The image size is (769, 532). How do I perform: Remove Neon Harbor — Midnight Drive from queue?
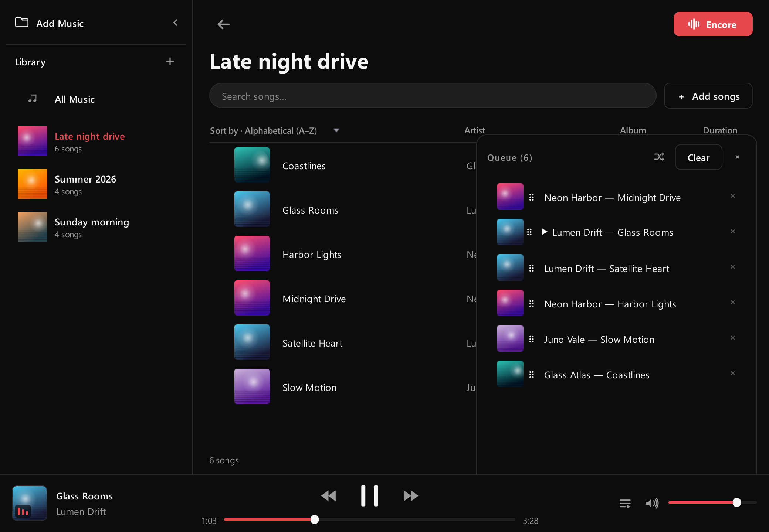(x=733, y=196)
